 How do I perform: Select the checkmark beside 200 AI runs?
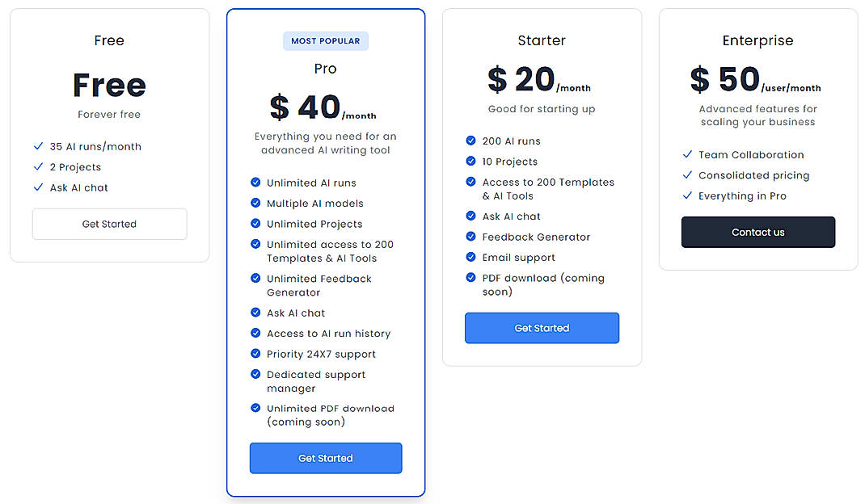point(471,141)
